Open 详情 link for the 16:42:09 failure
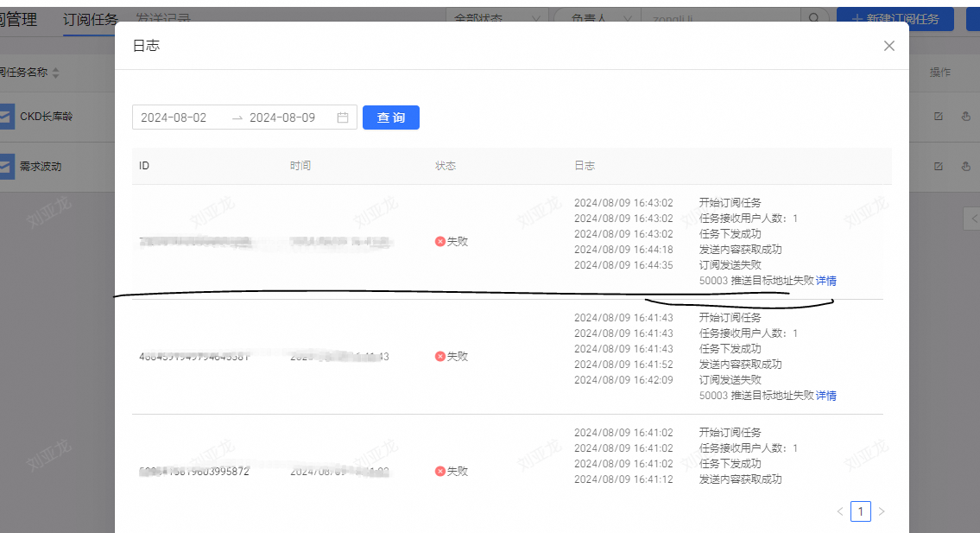The width and height of the screenshot is (980, 533). [x=826, y=396]
